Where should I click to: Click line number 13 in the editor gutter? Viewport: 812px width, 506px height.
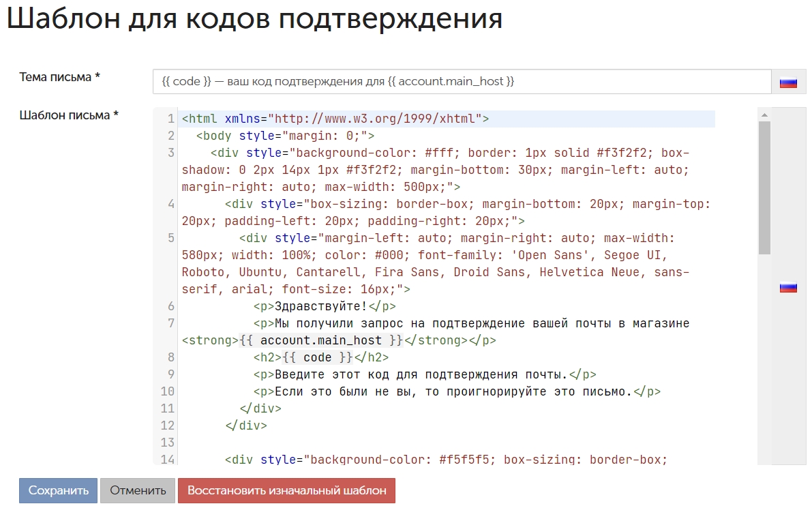coord(167,443)
